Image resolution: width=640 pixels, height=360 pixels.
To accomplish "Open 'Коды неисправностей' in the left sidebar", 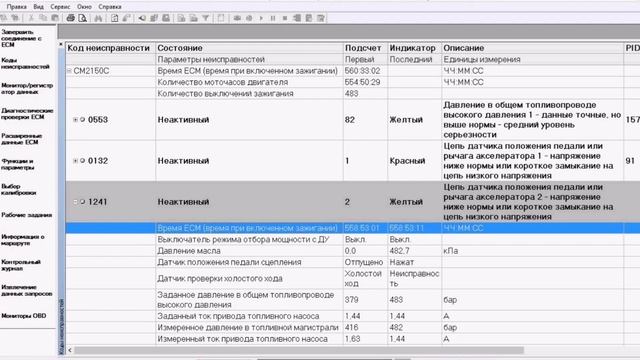I will coord(25,63).
